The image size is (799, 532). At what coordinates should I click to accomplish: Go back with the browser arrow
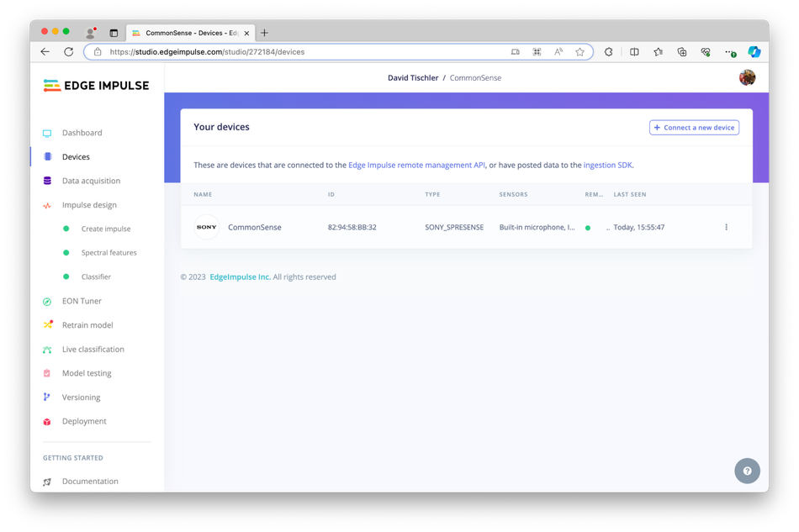pyautogui.click(x=45, y=52)
